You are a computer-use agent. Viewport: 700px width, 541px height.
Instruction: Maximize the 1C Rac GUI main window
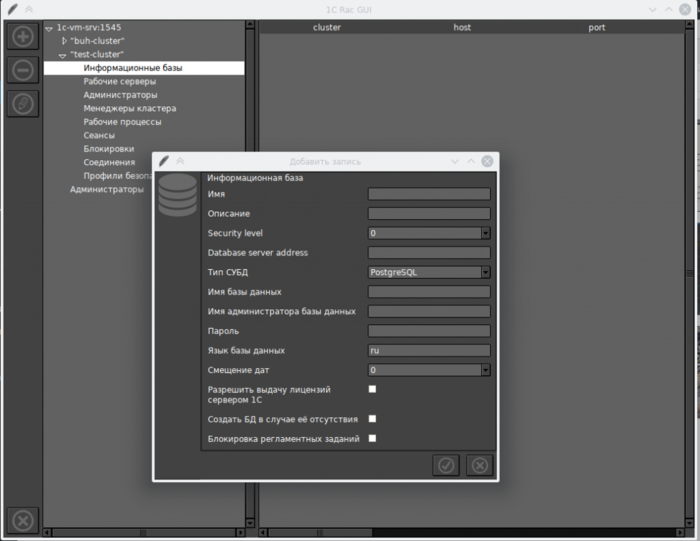[x=668, y=9]
